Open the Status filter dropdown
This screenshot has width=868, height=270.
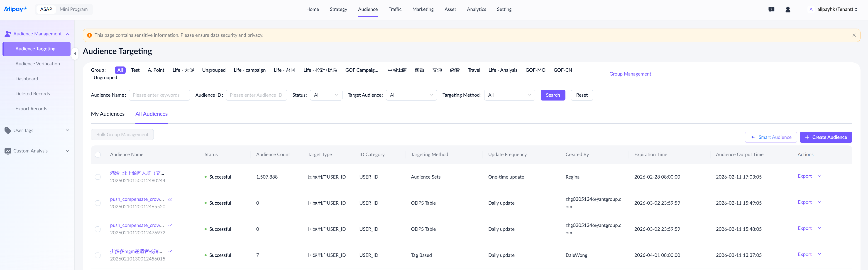(325, 95)
